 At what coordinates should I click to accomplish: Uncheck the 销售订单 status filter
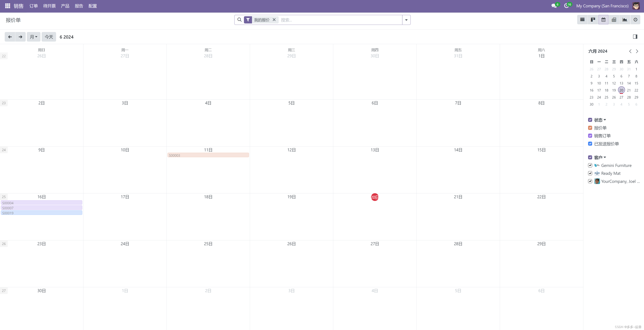[x=590, y=136]
